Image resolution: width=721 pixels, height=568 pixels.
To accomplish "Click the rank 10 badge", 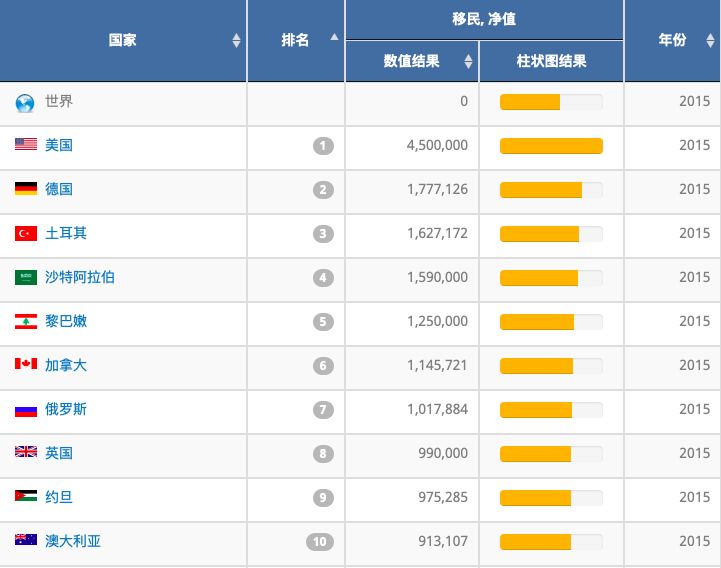I will [320, 542].
